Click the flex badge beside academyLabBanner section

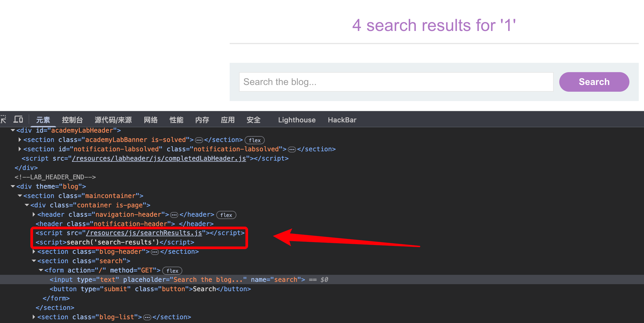point(255,140)
